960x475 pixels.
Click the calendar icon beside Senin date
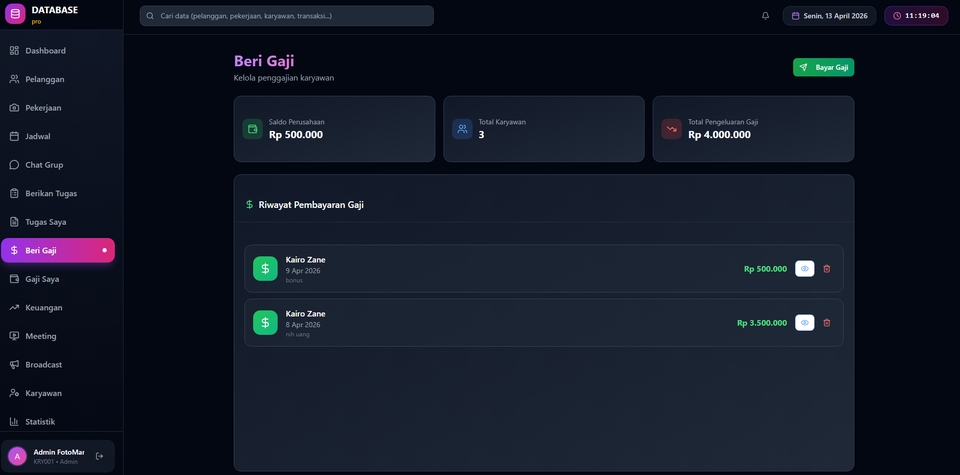[x=796, y=16]
